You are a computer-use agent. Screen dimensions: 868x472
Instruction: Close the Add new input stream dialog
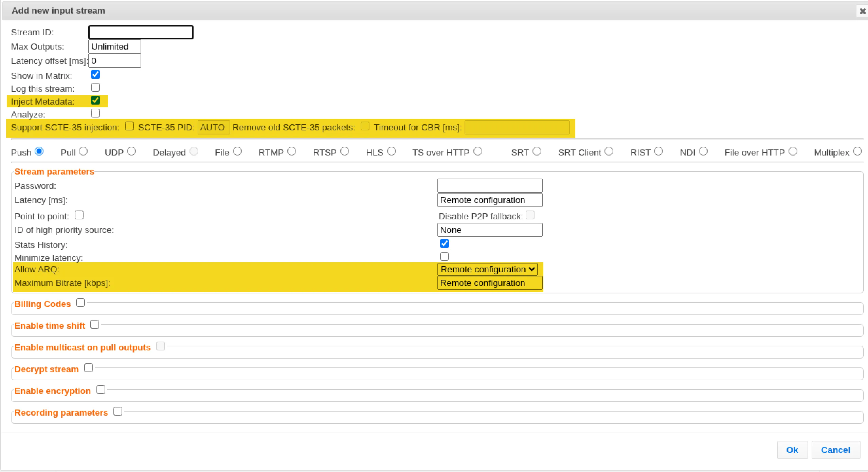pos(863,11)
